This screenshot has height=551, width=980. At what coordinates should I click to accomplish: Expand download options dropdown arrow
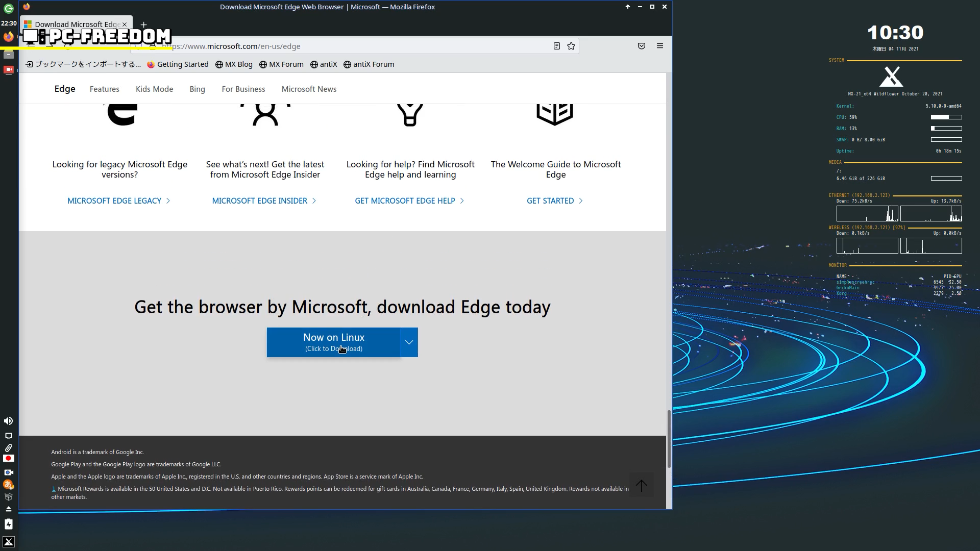pyautogui.click(x=409, y=342)
